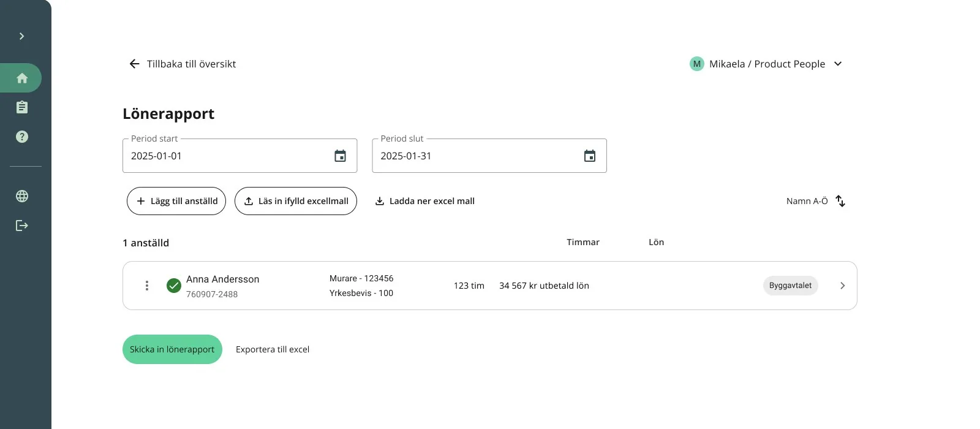Toggle sort order arrows icon
The width and height of the screenshot is (980, 429).
pos(840,201)
